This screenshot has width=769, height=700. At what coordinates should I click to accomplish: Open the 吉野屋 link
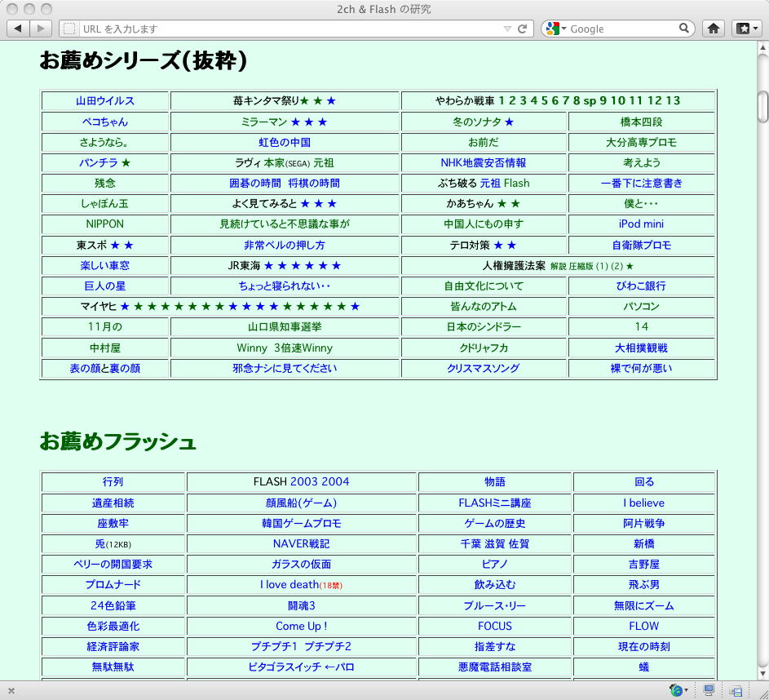coord(644,565)
